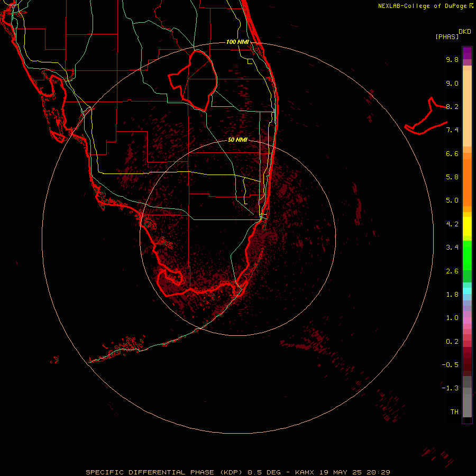Click the 5.0 value on color scale
This screenshot has width=476, height=476.
click(x=452, y=200)
